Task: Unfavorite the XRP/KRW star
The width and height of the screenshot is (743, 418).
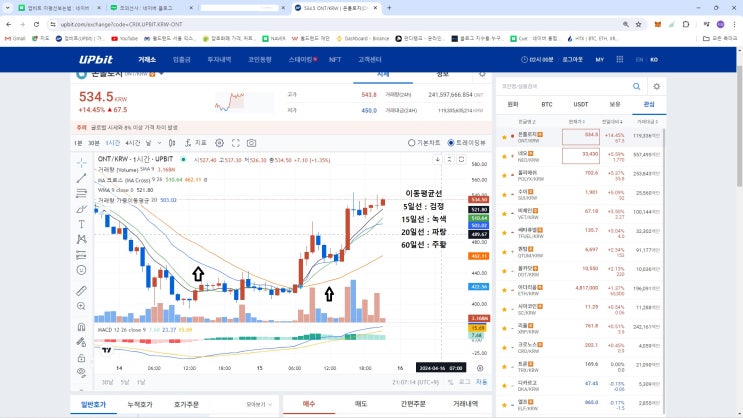Action: (x=504, y=328)
